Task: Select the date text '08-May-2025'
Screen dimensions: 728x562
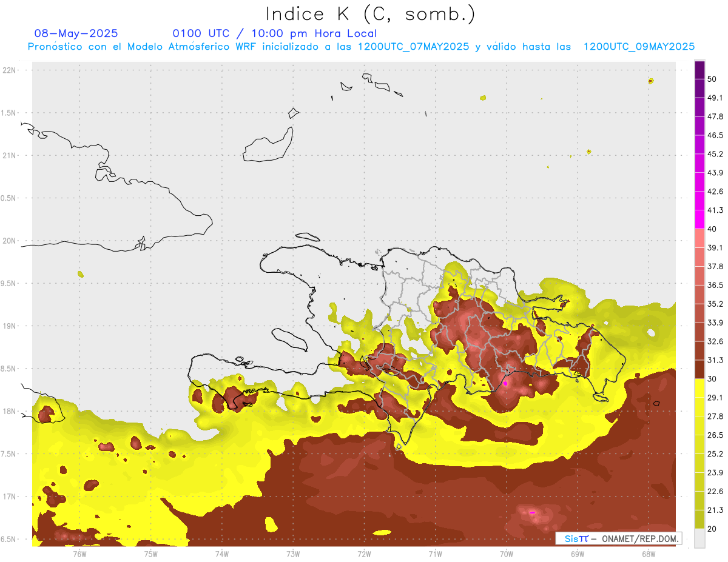Action: click(76, 33)
